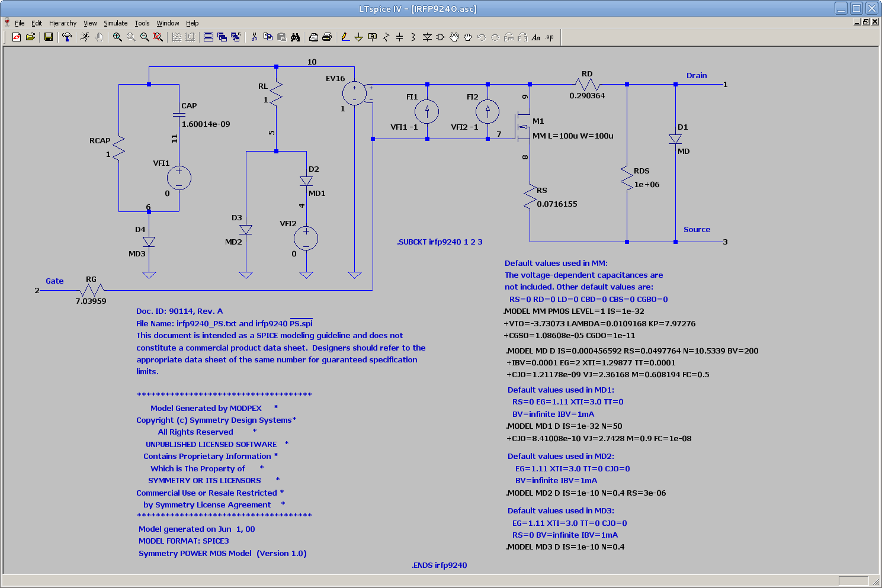Viewport: 882px width, 588px height.
Task: Click the Zoom Full Extents icon
Action: tap(158, 37)
